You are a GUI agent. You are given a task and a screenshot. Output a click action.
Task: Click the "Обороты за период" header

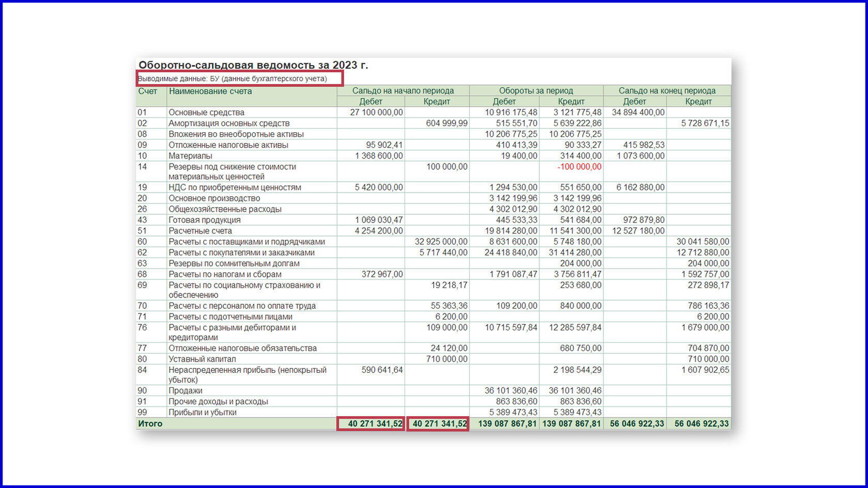pyautogui.click(x=536, y=91)
